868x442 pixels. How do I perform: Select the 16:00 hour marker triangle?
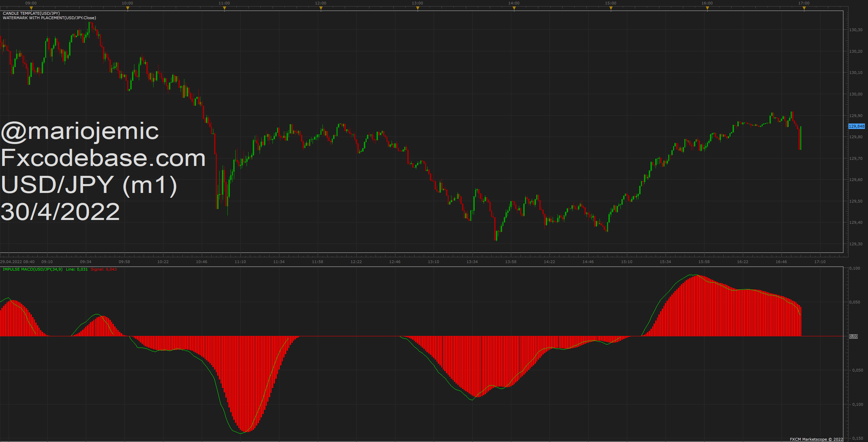click(x=707, y=8)
